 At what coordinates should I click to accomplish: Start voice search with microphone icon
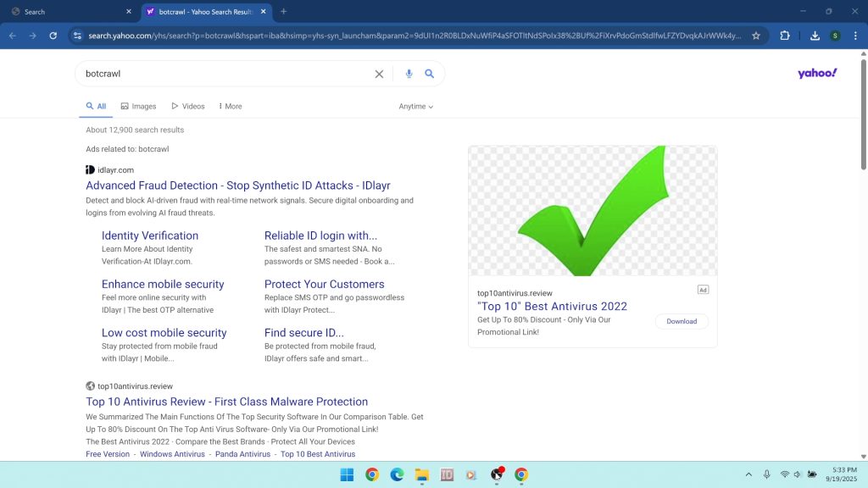coord(409,74)
